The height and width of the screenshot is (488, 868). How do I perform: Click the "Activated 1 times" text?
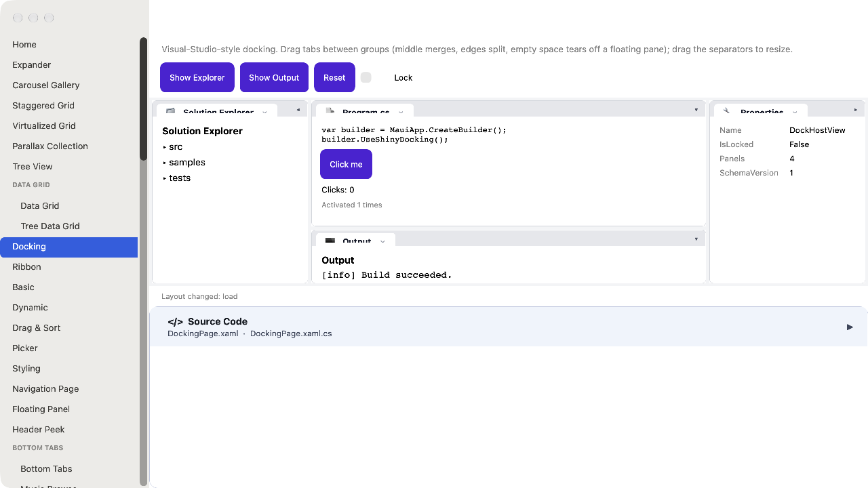pos(352,205)
